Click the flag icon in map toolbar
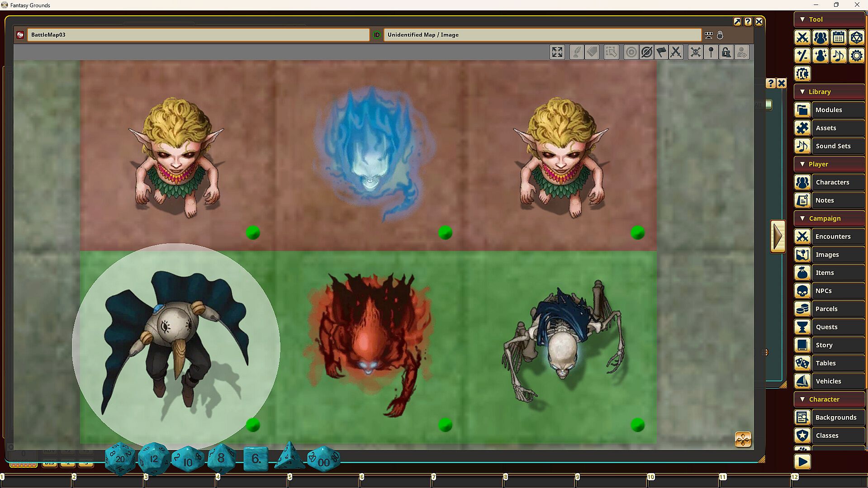Screen dimensions: 868x488 pos(661,52)
